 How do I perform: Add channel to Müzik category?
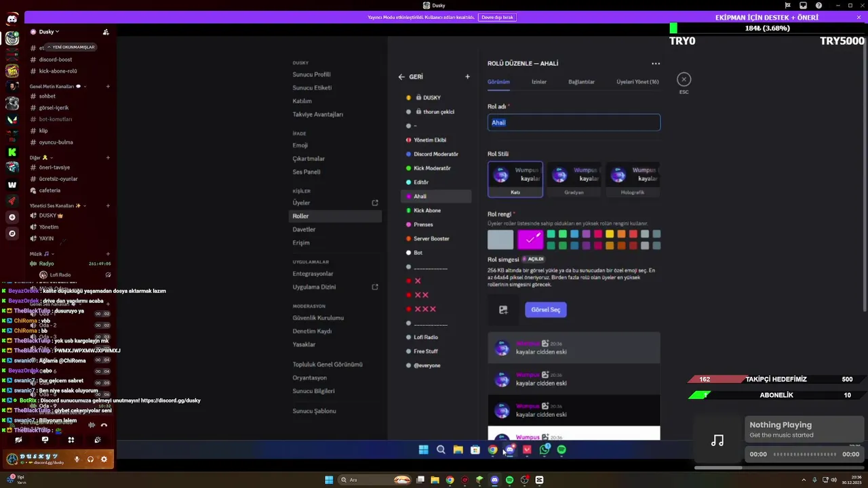[108, 253]
